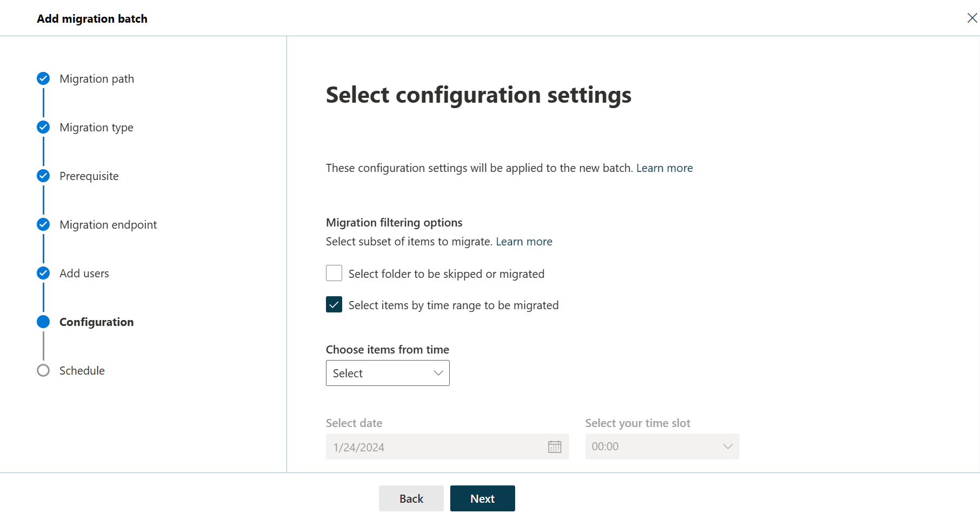Uncheck 'Select items by time range to be migrated'
The height and width of the screenshot is (513, 980).
point(334,304)
